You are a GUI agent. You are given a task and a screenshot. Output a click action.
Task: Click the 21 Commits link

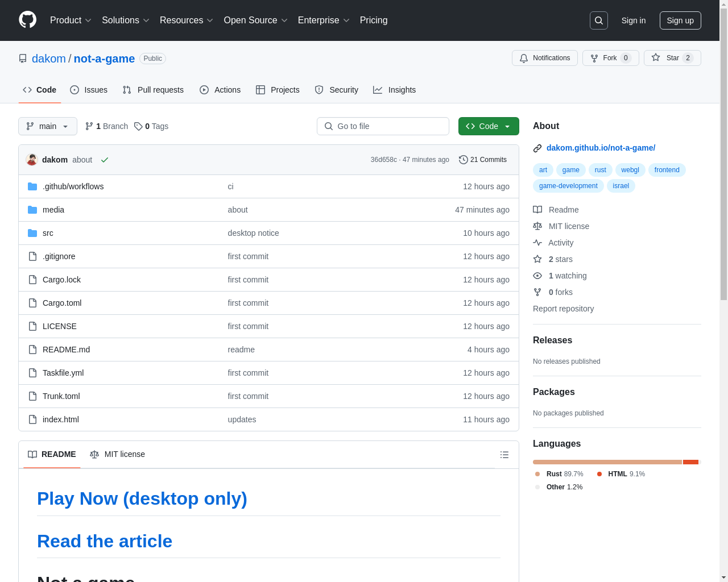(483, 160)
